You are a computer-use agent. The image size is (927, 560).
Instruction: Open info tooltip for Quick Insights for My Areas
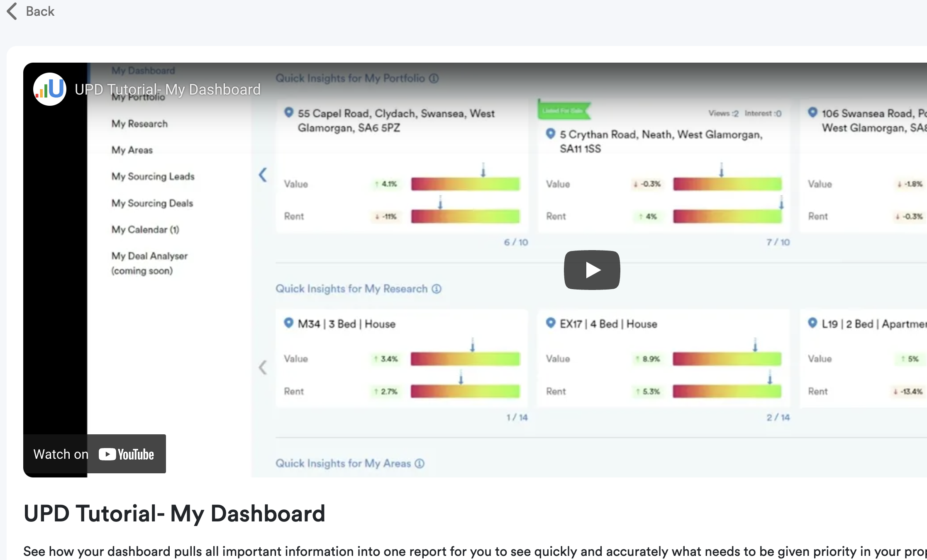pos(420,463)
